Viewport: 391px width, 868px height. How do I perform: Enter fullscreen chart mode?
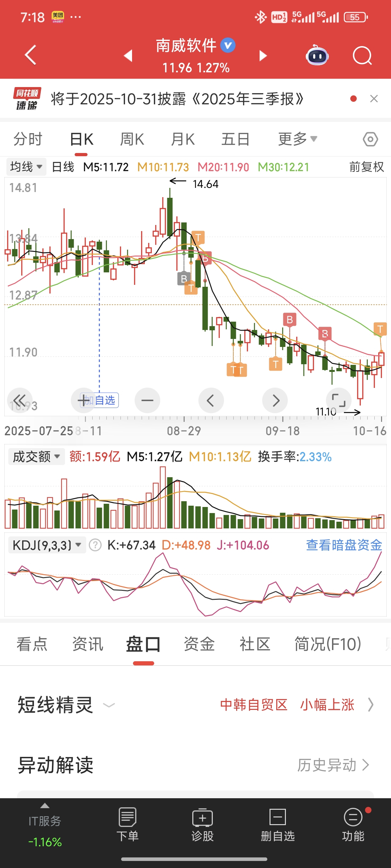coord(338,400)
